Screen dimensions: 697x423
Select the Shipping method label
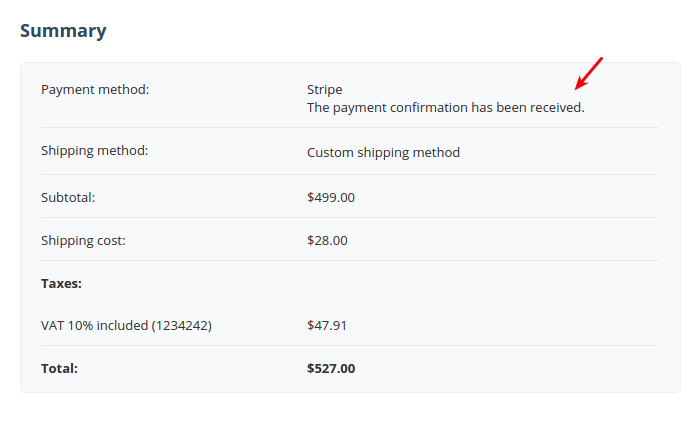pos(95,151)
